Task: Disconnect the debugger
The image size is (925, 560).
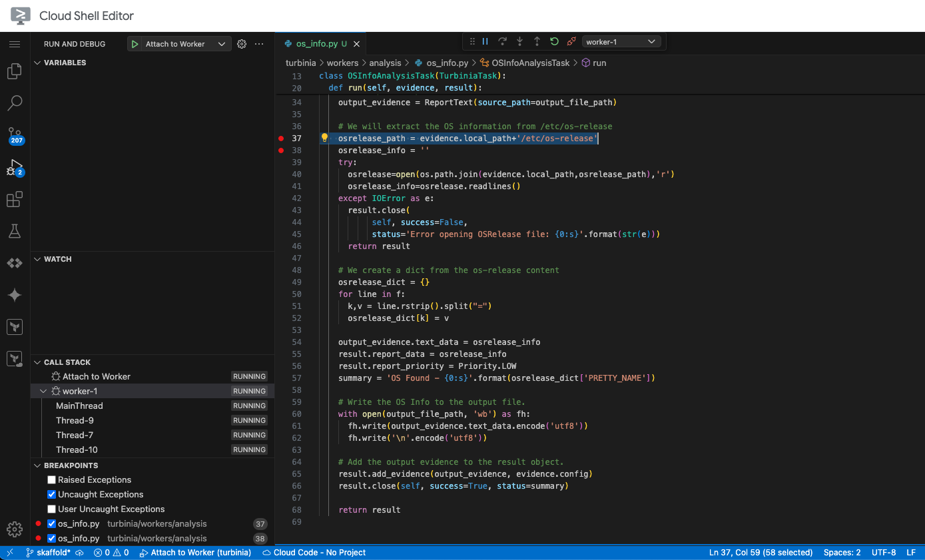Action: coord(571,41)
